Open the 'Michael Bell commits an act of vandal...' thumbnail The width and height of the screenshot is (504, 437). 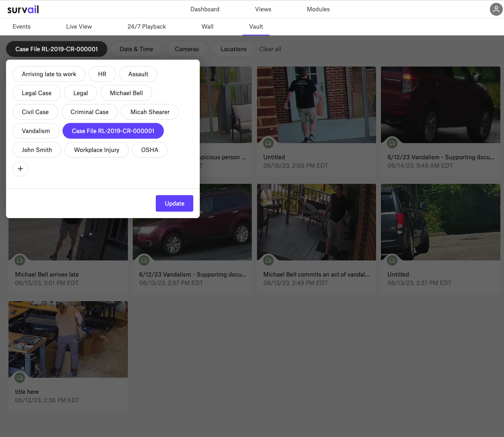point(316,222)
